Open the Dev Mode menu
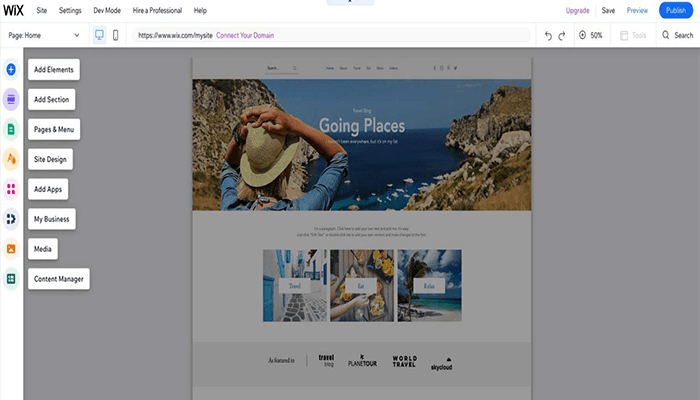This screenshot has width=700, height=400. 107,10
